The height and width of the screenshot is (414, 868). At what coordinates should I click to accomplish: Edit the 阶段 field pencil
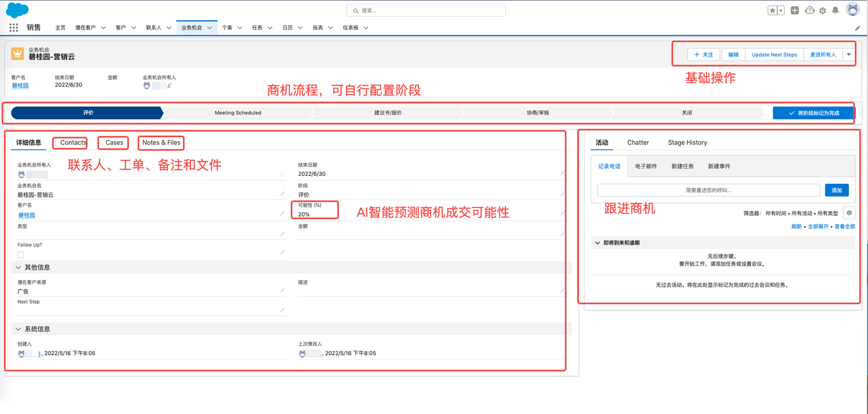(562, 194)
